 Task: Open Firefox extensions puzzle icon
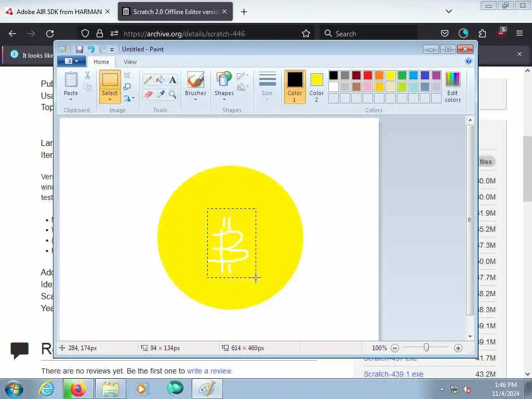click(x=482, y=33)
